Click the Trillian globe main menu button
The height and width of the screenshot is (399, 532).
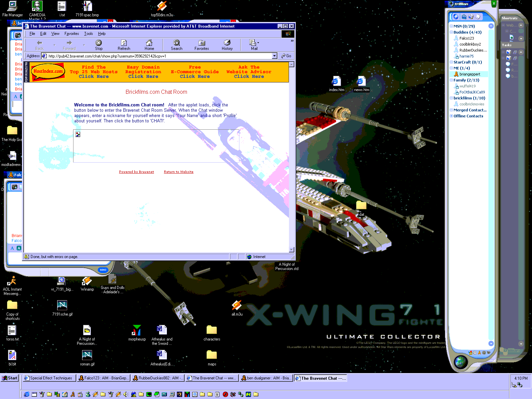461,362
